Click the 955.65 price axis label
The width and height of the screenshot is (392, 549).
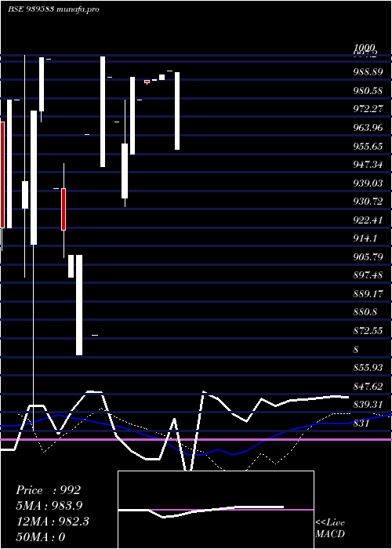pos(368,146)
